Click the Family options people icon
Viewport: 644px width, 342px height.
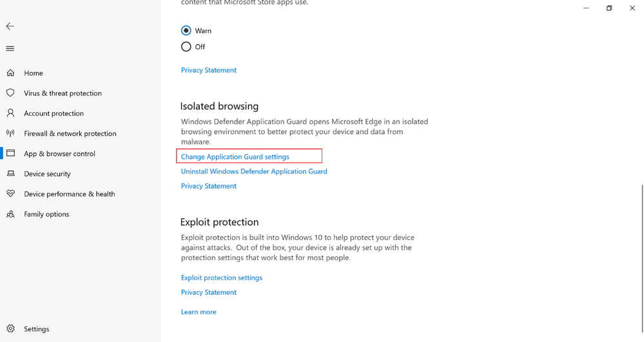point(11,214)
